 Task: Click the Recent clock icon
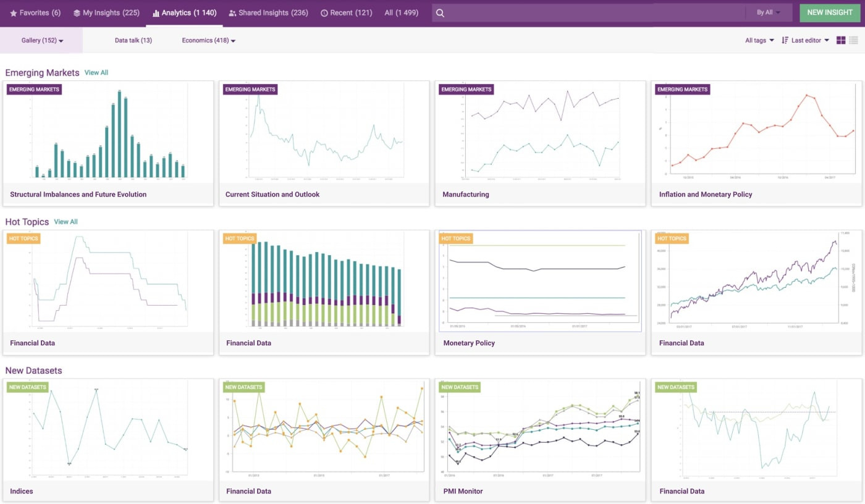click(324, 12)
